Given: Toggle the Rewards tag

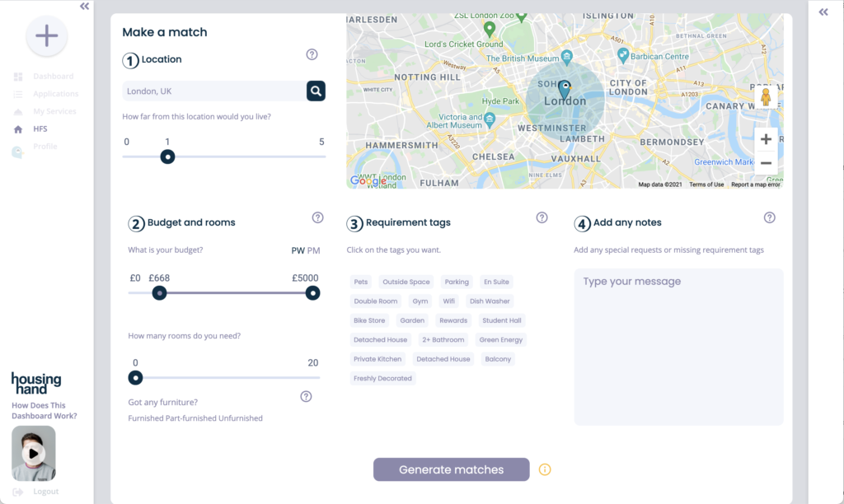Looking at the screenshot, I should (453, 320).
